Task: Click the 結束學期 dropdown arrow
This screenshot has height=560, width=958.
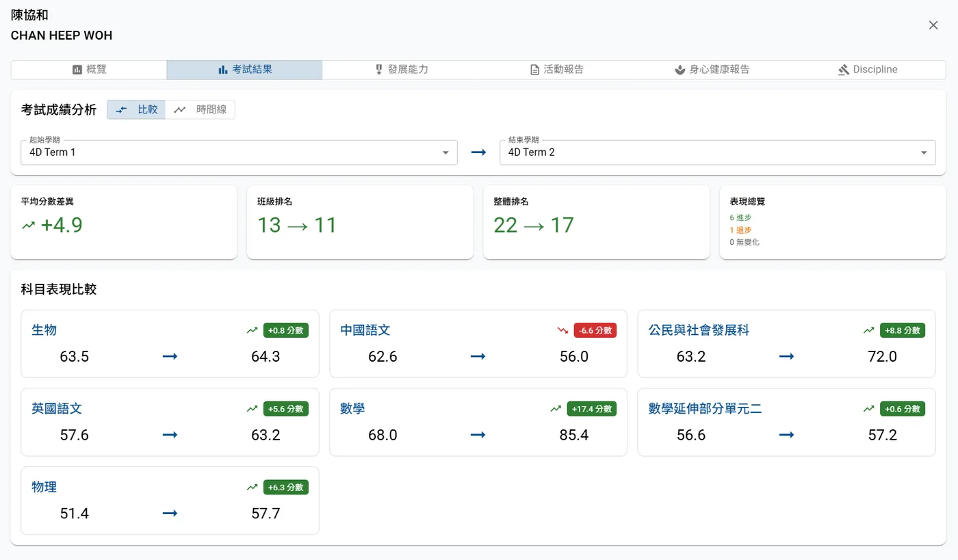Action: pyautogui.click(x=924, y=152)
